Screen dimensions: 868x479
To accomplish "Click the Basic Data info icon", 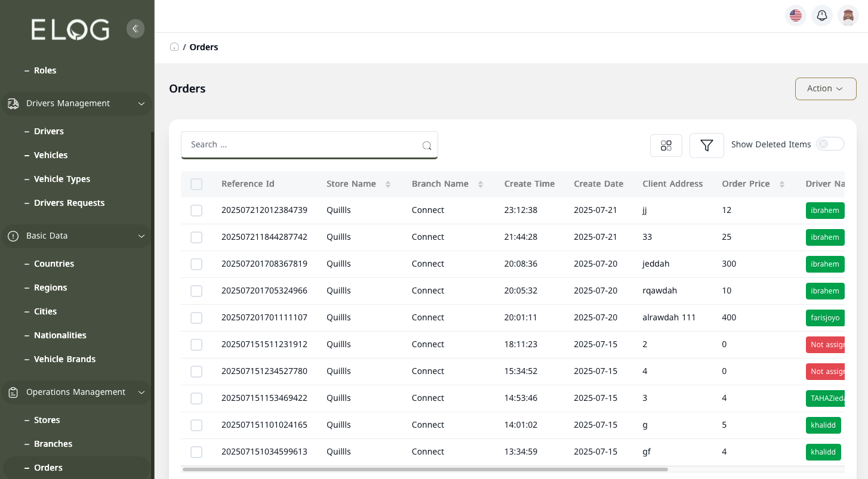I will (x=13, y=236).
